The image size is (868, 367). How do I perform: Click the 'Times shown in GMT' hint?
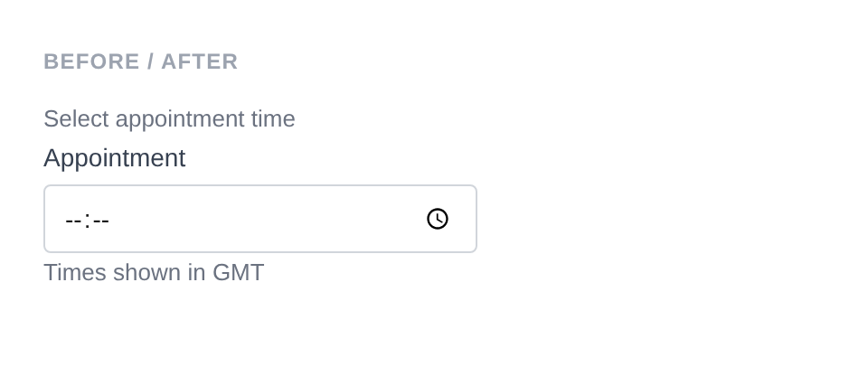point(154,273)
